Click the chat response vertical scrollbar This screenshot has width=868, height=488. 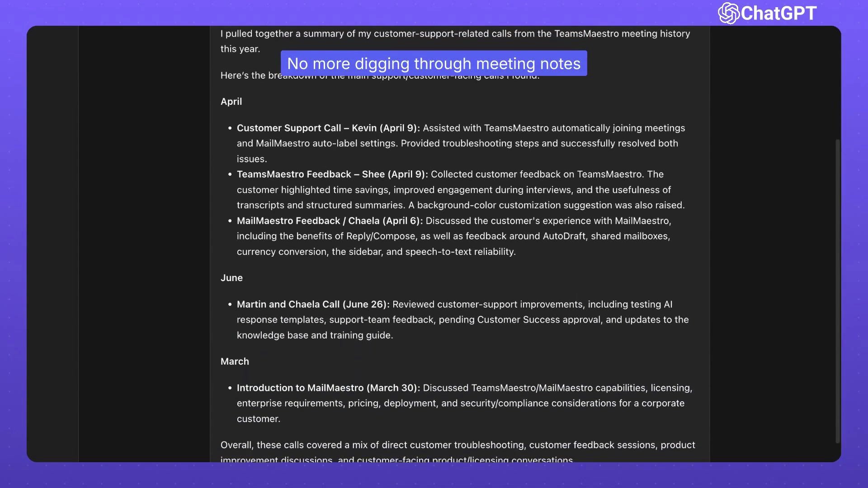(837, 291)
